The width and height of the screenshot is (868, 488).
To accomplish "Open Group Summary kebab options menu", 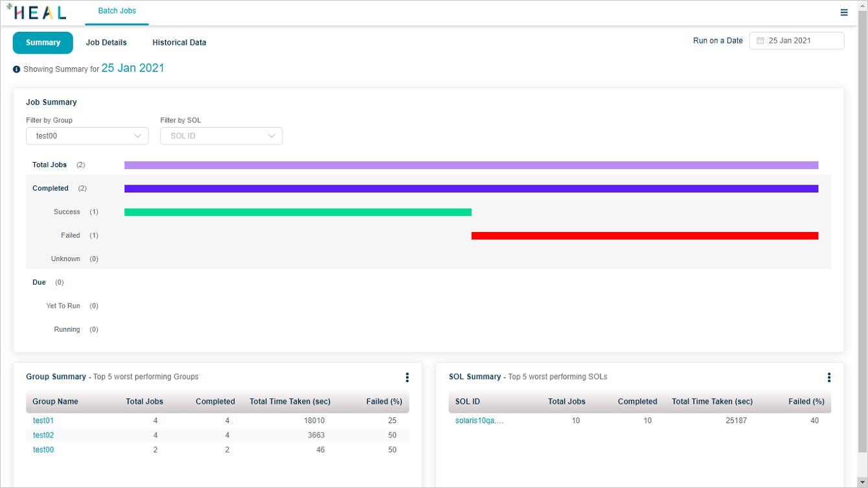I will click(x=407, y=377).
